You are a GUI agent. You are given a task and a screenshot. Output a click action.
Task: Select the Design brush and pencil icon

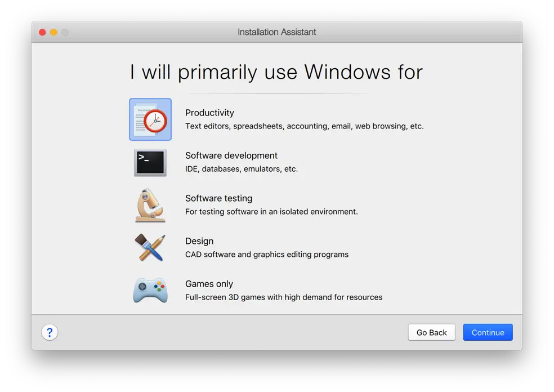tap(150, 247)
